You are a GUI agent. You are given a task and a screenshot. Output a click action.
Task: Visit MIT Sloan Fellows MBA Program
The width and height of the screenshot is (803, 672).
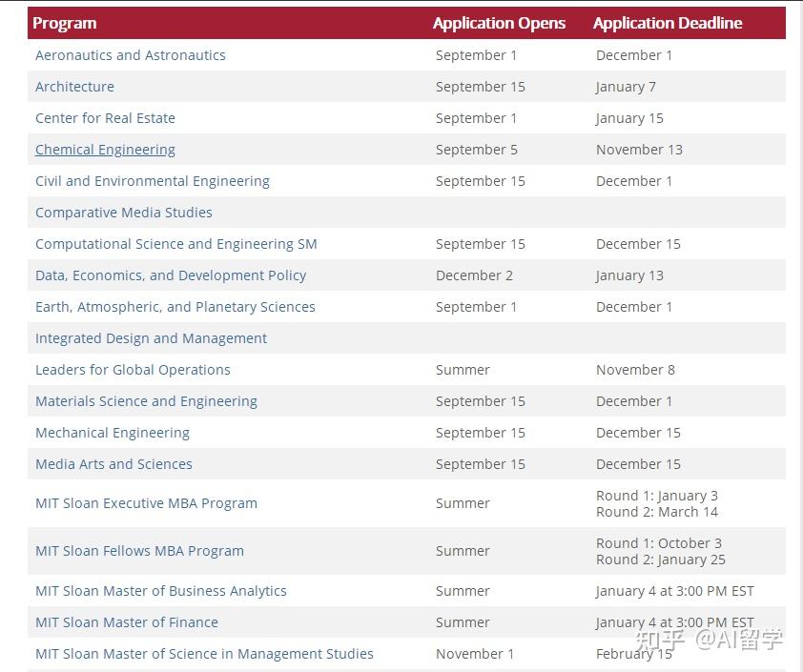coord(139,551)
